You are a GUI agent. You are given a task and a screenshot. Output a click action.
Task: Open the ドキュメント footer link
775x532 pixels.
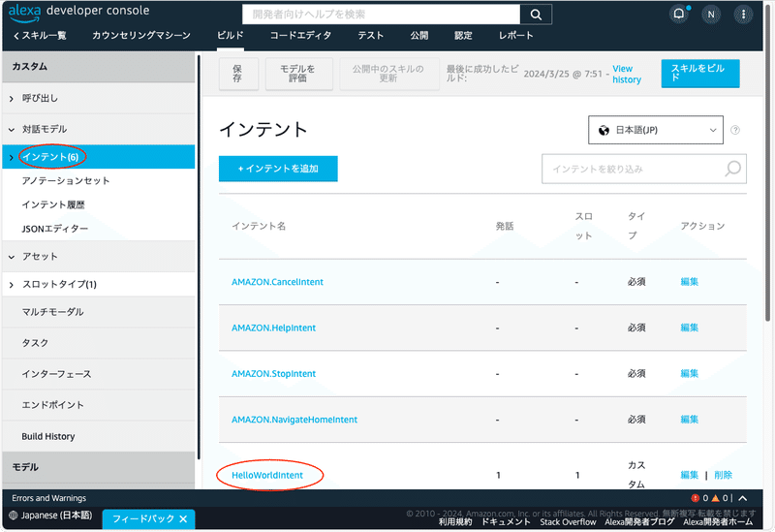click(506, 522)
